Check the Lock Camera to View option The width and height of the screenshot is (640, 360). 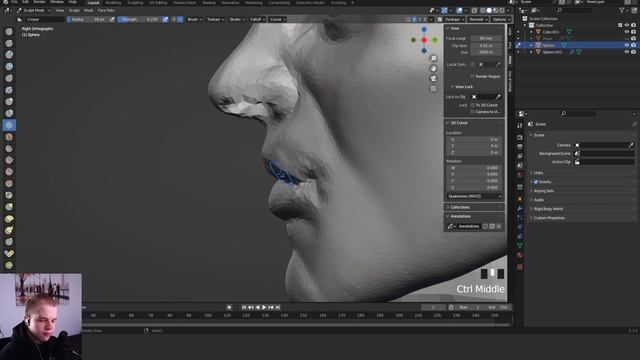click(473, 111)
